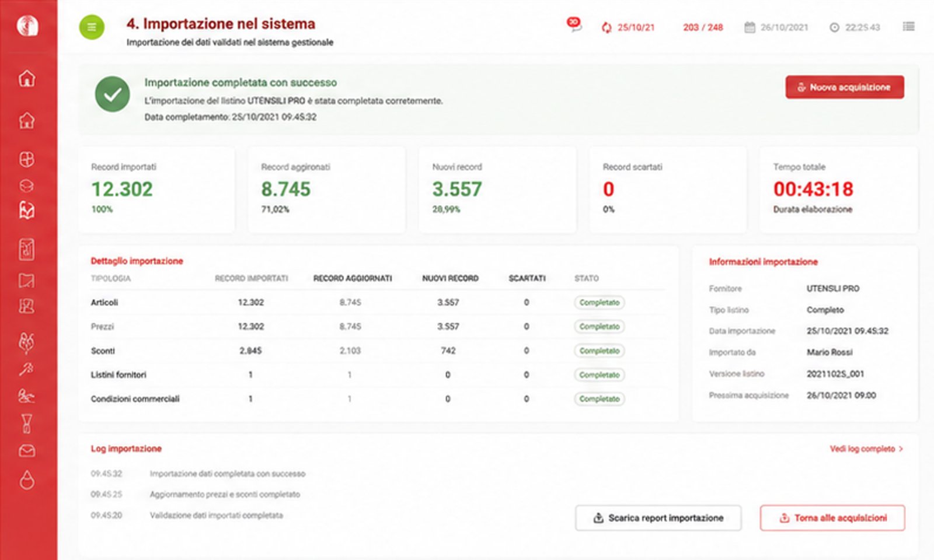
Task: Click the Sconti new records value 742
Action: (448, 351)
